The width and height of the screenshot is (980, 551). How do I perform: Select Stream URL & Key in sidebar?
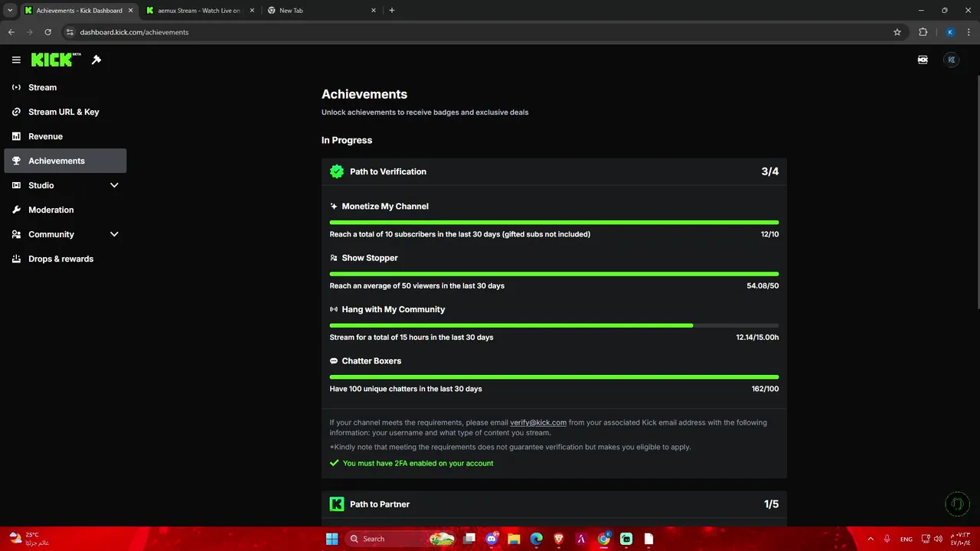pos(64,112)
